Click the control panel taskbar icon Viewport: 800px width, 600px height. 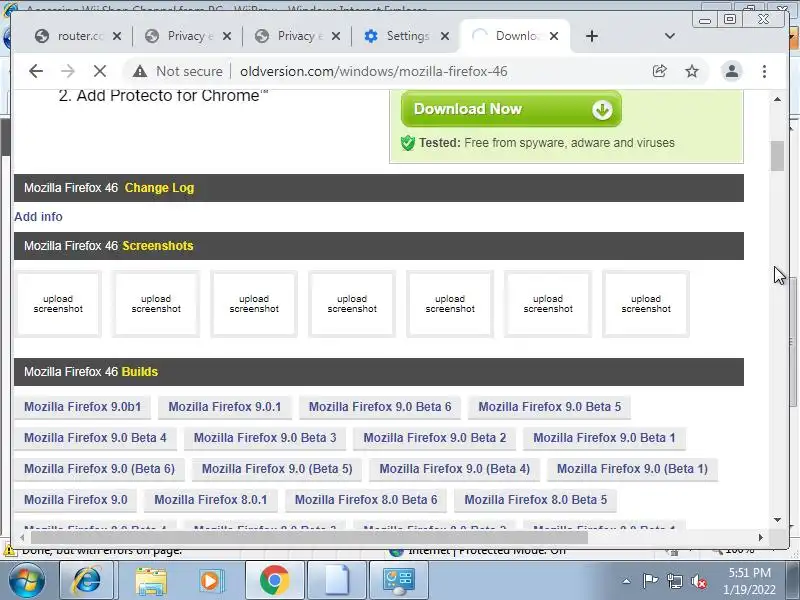398,580
